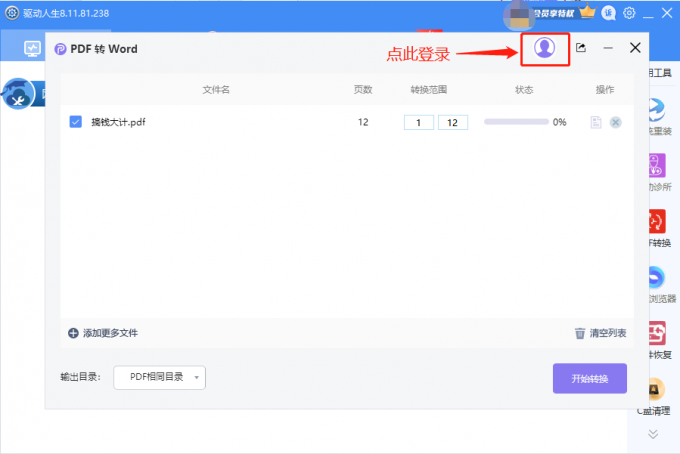Image resolution: width=680 pixels, height=454 pixels.
Task: Click the 会员享特权 member banner
Action: coord(551,13)
